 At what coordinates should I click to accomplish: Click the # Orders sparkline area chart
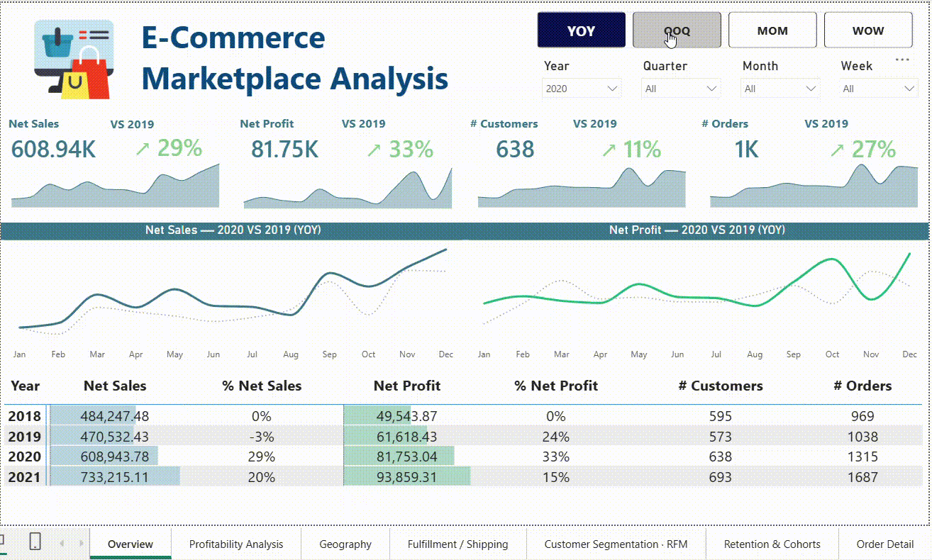pos(814,186)
